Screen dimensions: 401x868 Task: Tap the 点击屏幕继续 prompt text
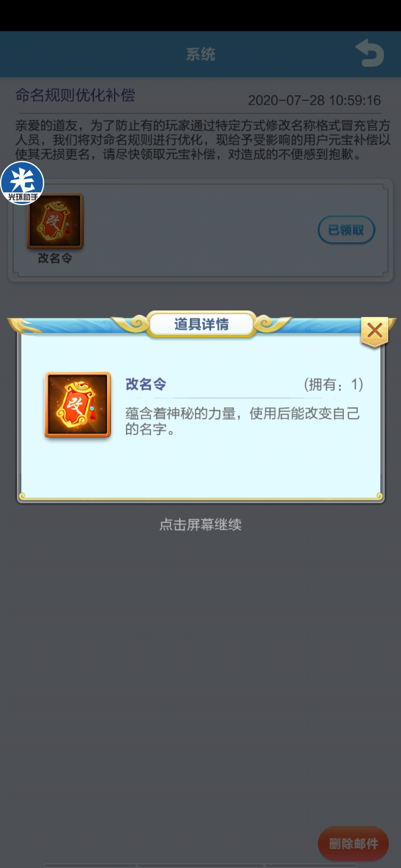(200, 525)
